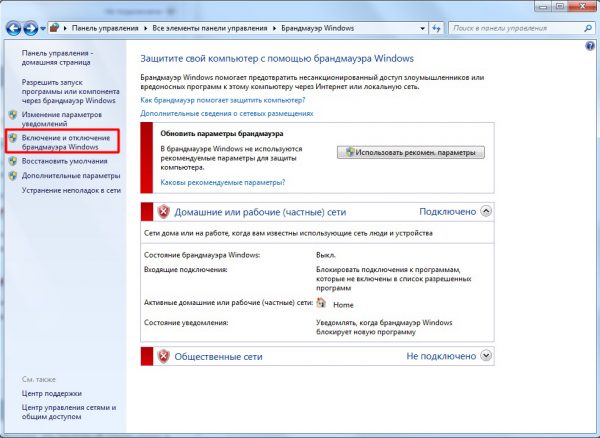Screen dimensions: 600x438
Task: Click the search magnifier icon
Action: point(588,28)
